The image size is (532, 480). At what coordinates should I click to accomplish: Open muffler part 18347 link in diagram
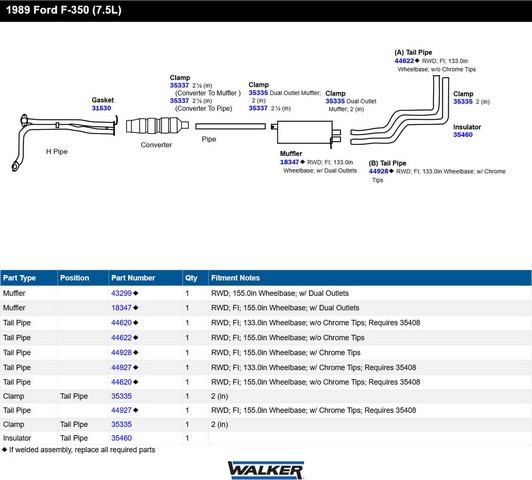pos(289,162)
